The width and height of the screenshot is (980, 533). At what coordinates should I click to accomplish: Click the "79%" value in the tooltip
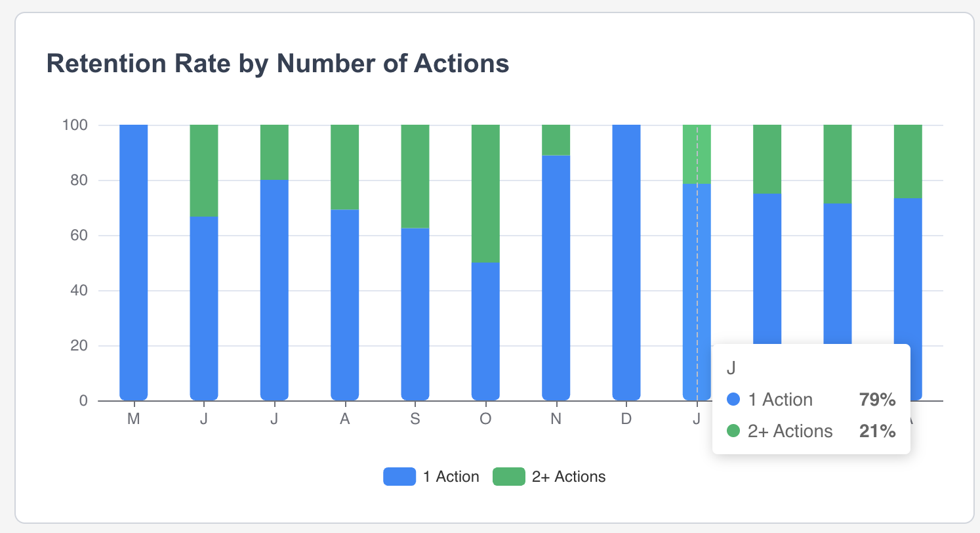[x=877, y=399]
